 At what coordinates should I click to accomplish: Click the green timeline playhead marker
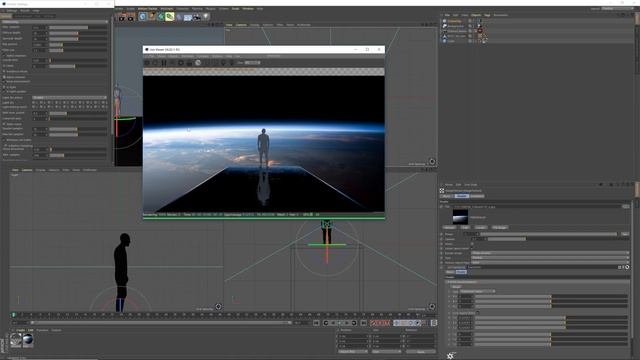tap(13, 315)
